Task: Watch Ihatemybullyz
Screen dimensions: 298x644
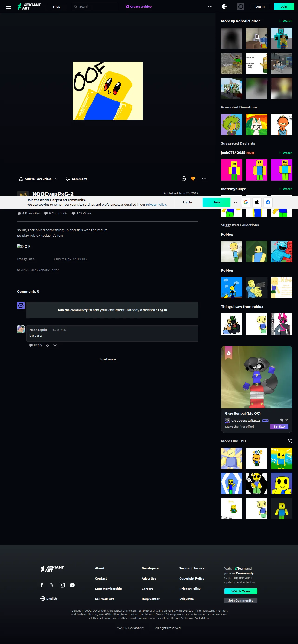Action: coord(285,189)
